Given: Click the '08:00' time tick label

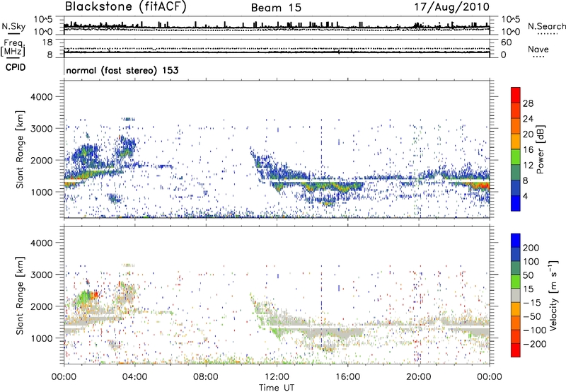Looking at the screenshot, I should click(x=206, y=377).
